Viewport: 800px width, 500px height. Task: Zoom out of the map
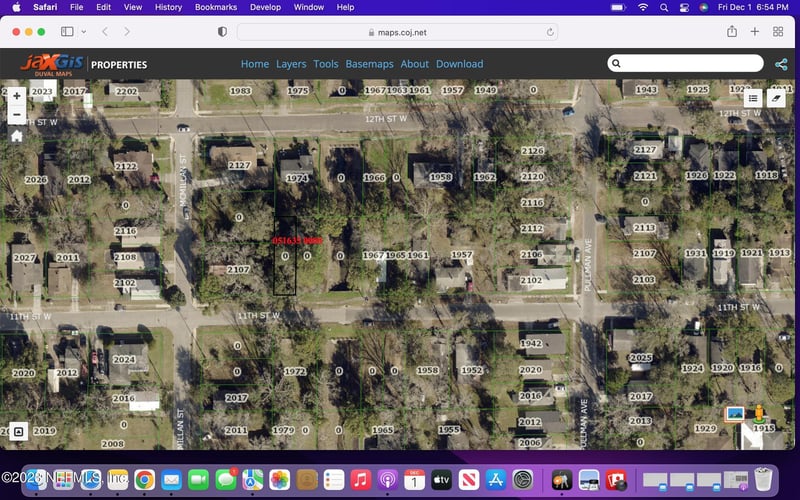17,115
